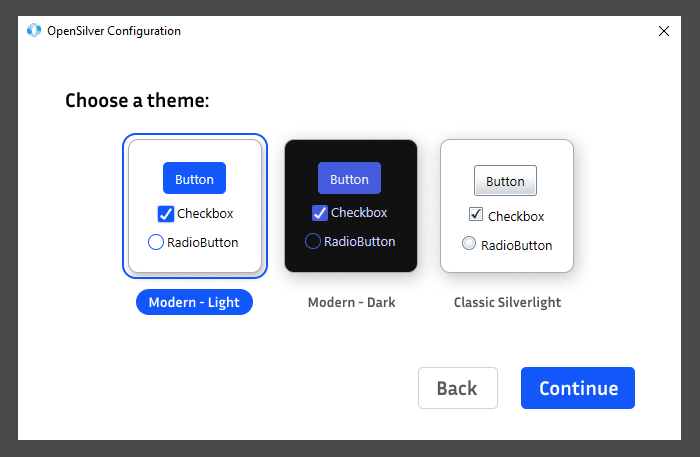700x457 pixels.
Task: Click the OpenSilver logo icon in title bar
Action: coord(34,31)
